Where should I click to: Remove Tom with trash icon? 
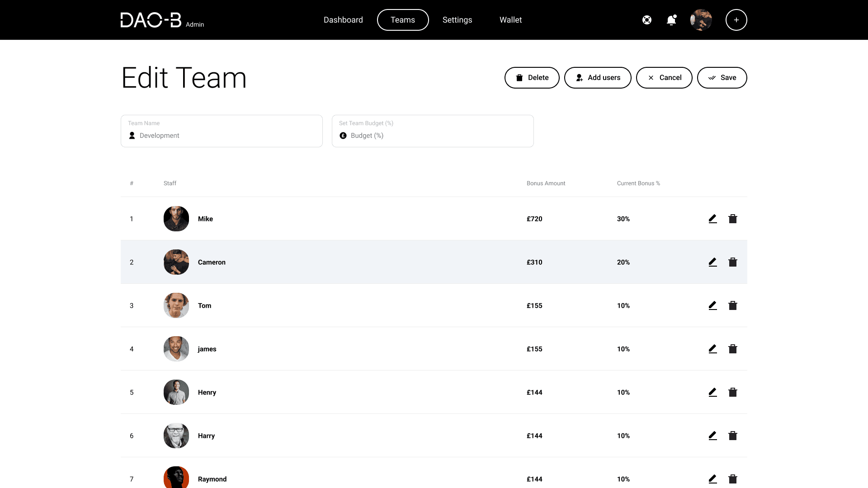pyautogui.click(x=733, y=305)
